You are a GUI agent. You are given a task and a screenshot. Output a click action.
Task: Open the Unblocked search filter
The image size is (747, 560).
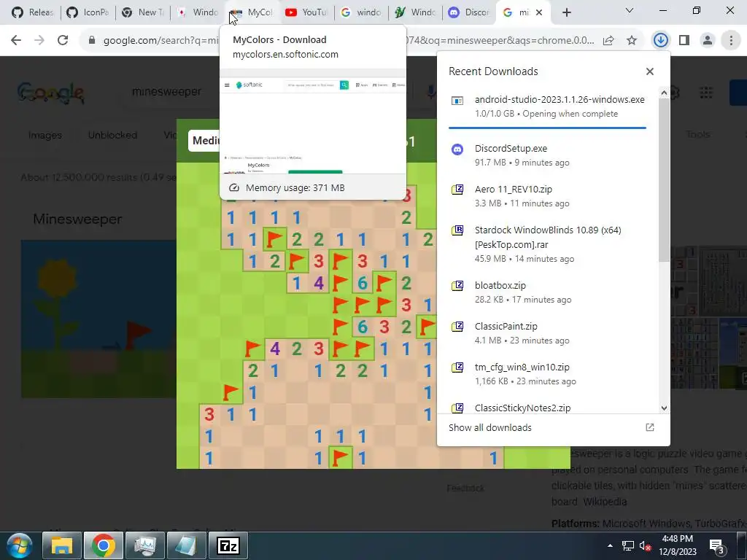click(112, 135)
